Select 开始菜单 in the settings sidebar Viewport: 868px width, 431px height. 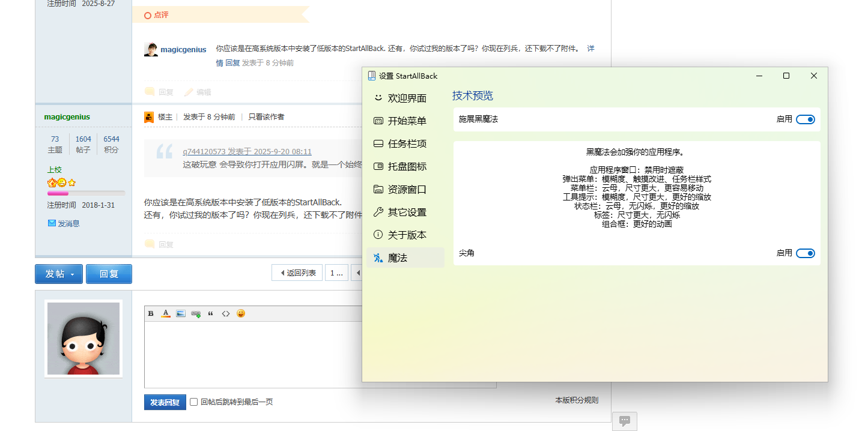point(405,121)
